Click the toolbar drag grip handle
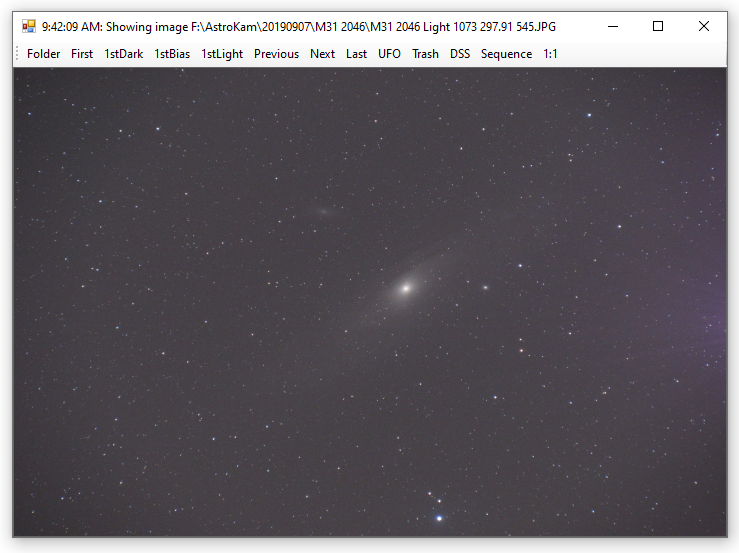739x553 pixels. tap(17, 54)
